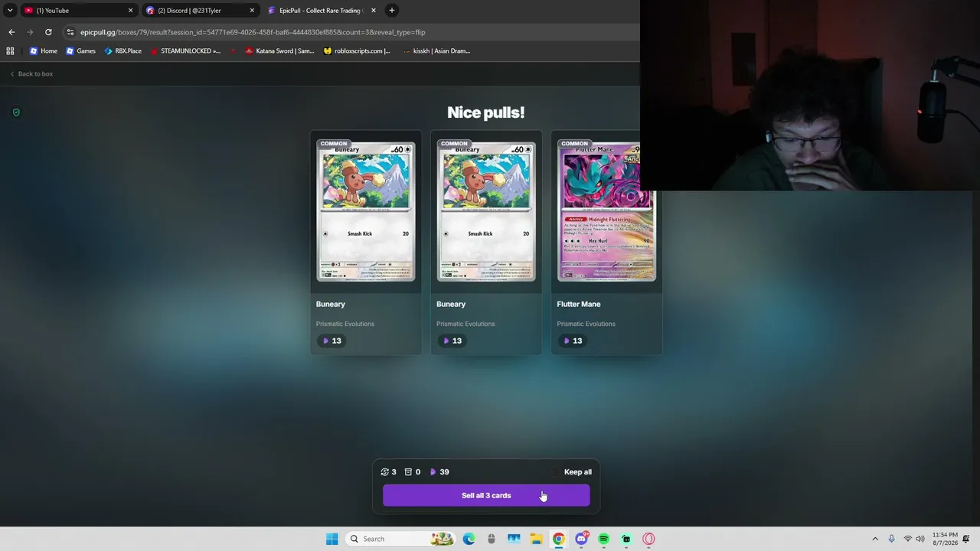Open the middle Buneary card image
The image size is (980, 551).
pos(486,210)
